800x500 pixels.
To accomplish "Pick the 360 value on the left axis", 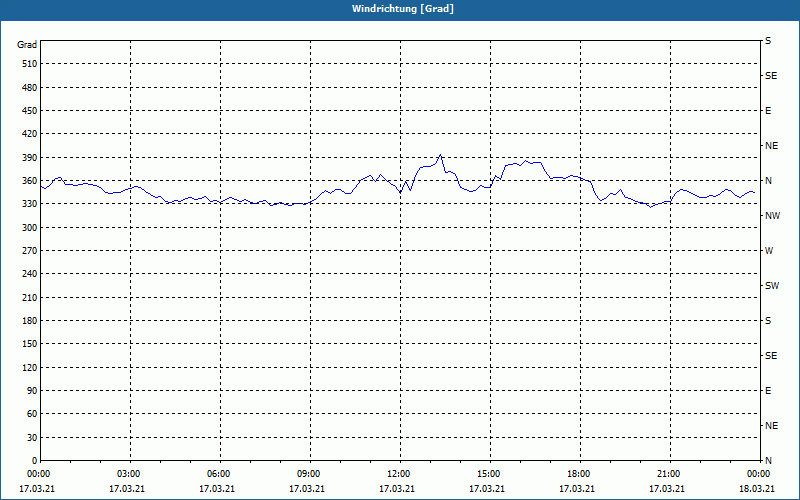I will (30, 181).
